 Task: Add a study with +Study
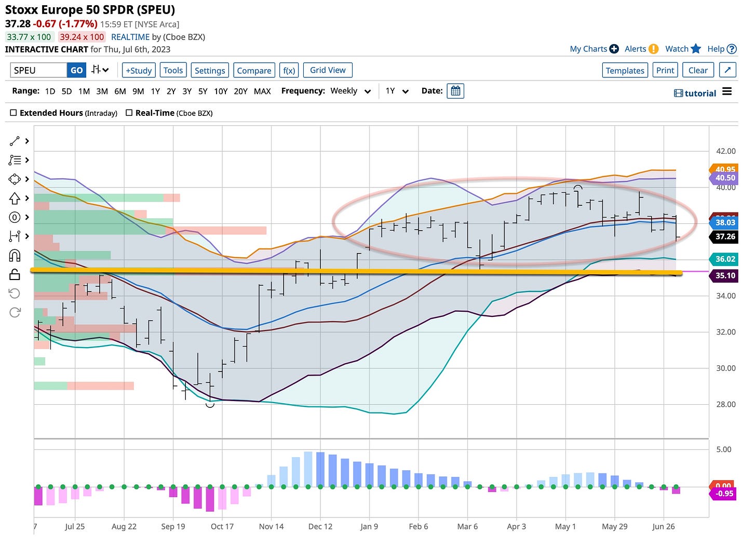[x=139, y=70]
